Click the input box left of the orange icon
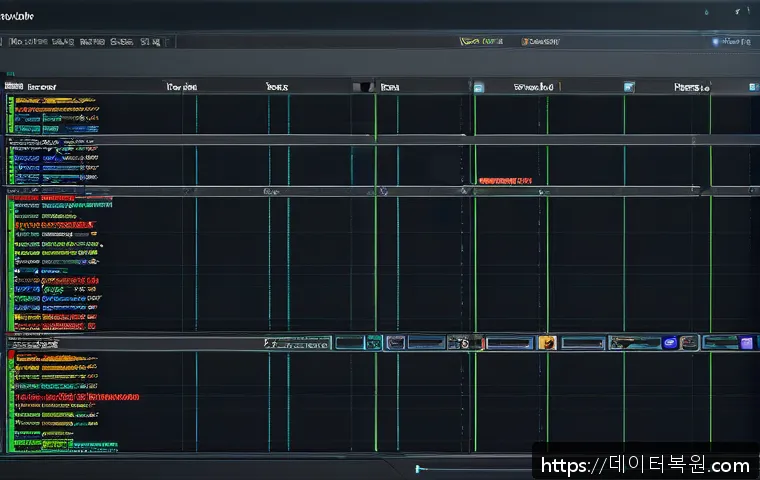Viewport: 760px width, 480px height. coord(509,343)
